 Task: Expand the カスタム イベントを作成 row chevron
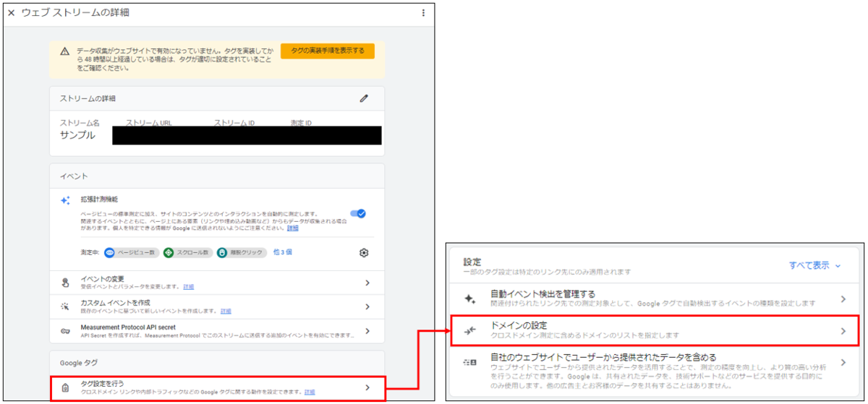click(x=367, y=307)
